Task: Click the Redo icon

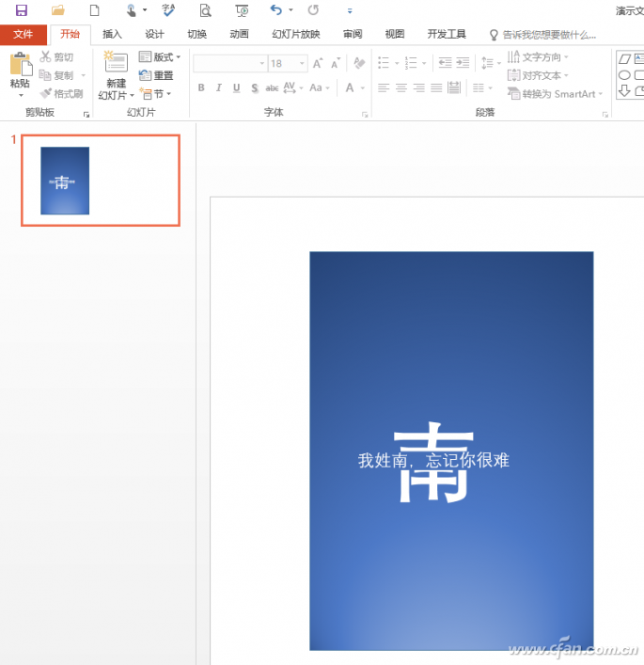Action: point(313,9)
